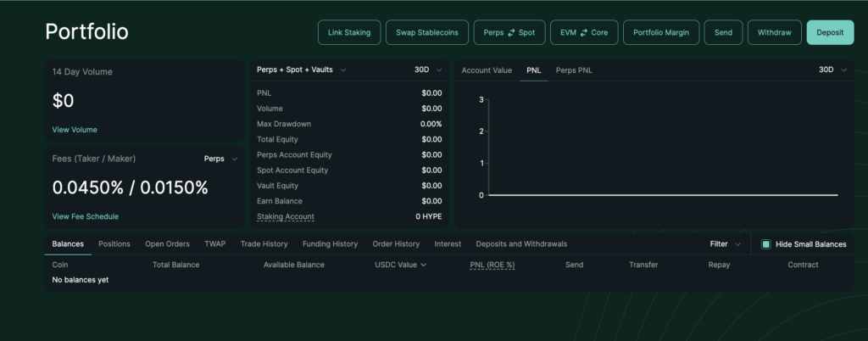Image resolution: width=868 pixels, height=341 pixels.
Task: Open Swap Stablecoins
Action: [427, 32]
